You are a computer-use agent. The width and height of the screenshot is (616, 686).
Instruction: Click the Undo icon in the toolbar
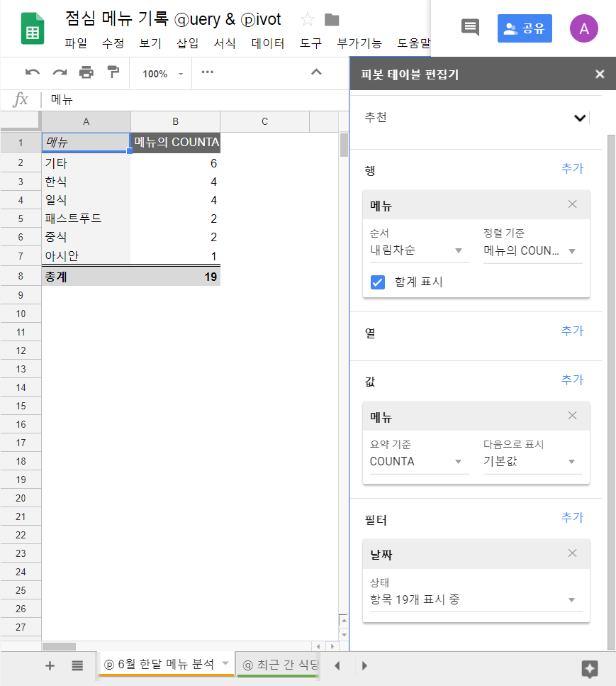[x=32, y=72]
